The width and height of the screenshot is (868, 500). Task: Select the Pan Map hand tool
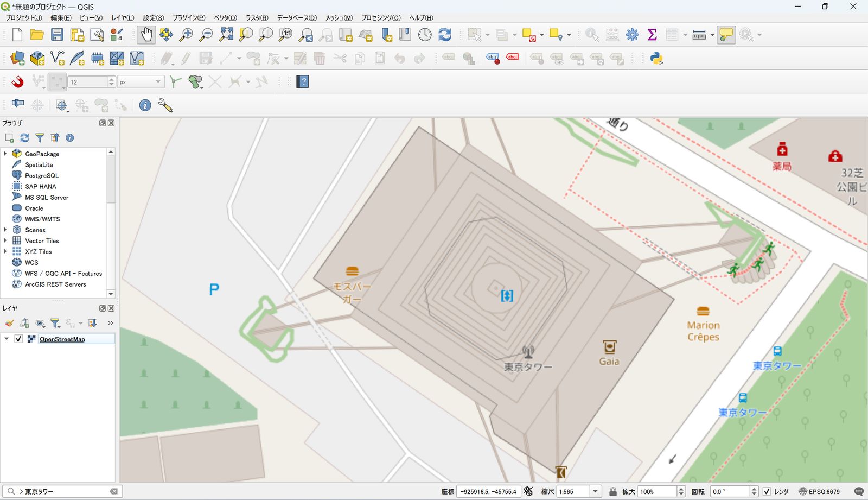(146, 35)
